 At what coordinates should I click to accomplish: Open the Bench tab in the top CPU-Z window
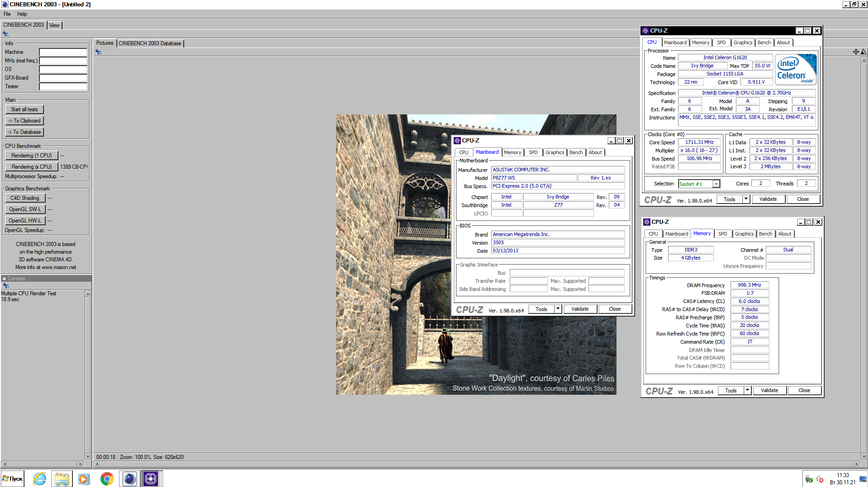764,43
